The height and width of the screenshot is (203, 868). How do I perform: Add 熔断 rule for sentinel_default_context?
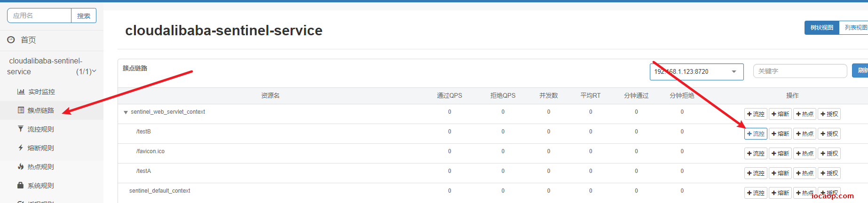(780, 193)
